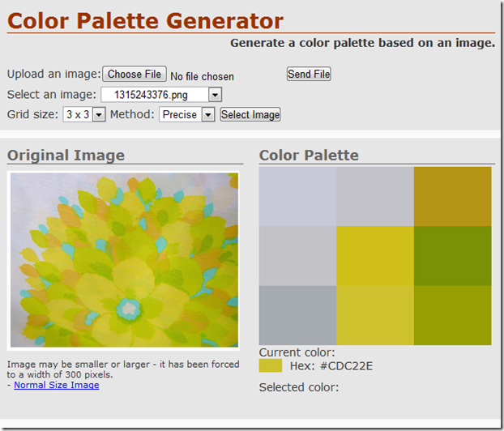Open the Normal Size Image link
The height and width of the screenshot is (431, 504).
[56, 386]
